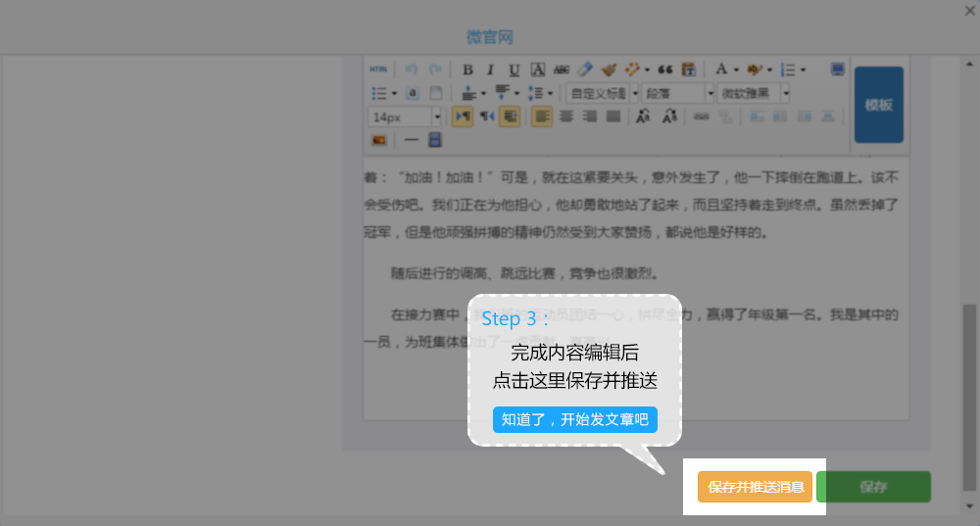Viewport: 980px width, 526px height.
Task: Click the format painter brush icon
Action: point(609,70)
